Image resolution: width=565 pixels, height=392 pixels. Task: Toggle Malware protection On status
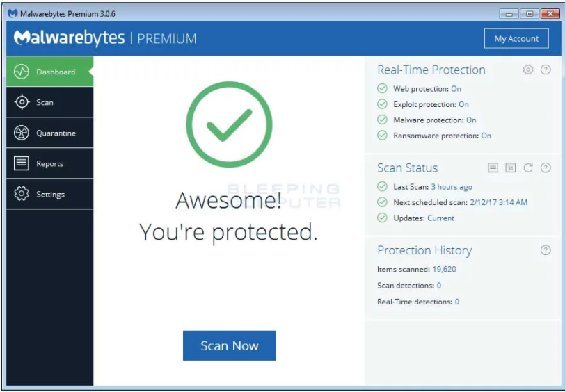(x=471, y=120)
